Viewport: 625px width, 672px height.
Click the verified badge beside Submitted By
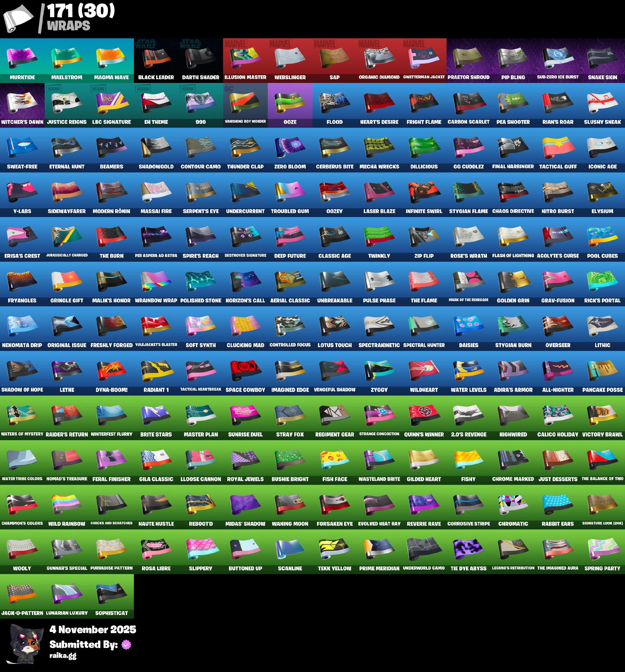[x=126, y=645]
